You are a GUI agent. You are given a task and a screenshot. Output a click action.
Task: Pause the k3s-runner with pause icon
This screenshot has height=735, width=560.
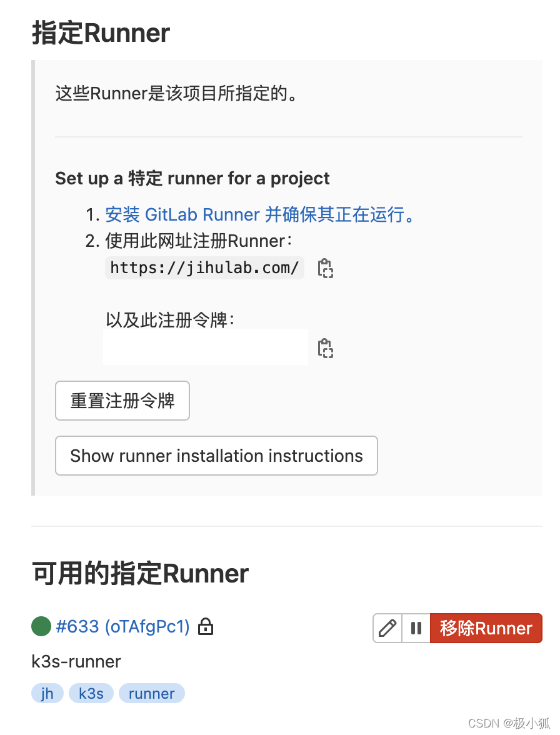(x=416, y=628)
